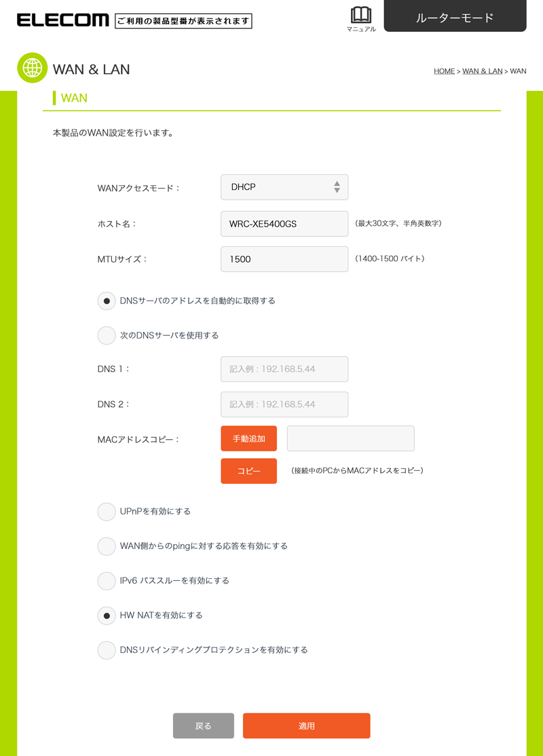543x756 pixels.
Task: Select automatic DNS server address option
Action: [107, 301]
